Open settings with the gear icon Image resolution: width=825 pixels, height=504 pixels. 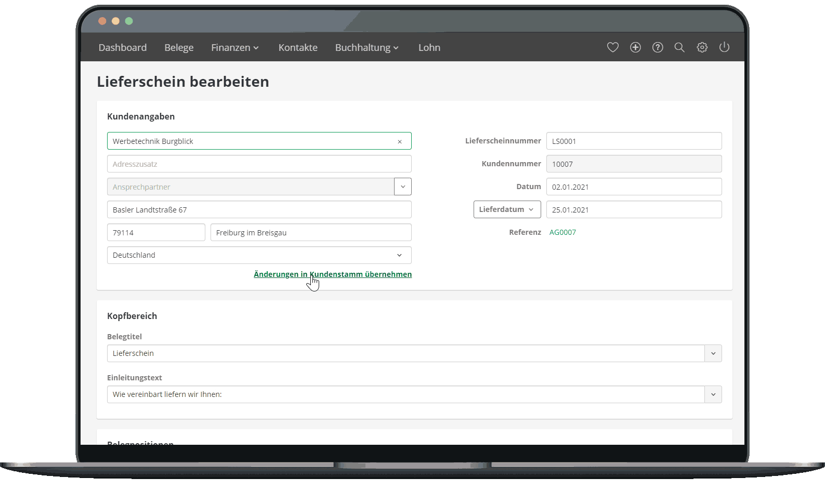point(702,47)
